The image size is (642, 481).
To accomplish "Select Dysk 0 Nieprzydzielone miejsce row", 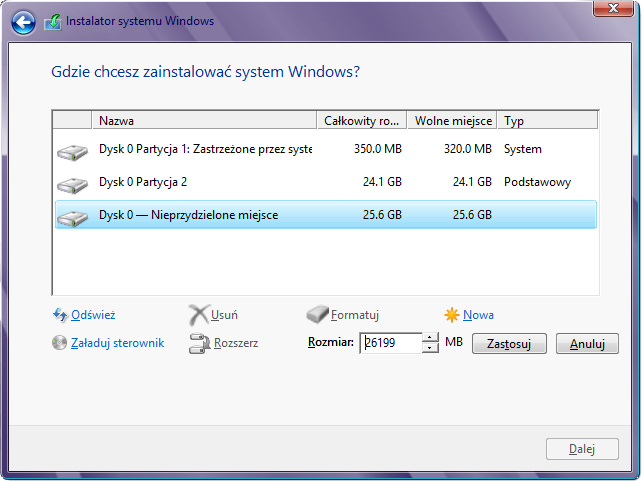I will pyautogui.click(x=326, y=215).
